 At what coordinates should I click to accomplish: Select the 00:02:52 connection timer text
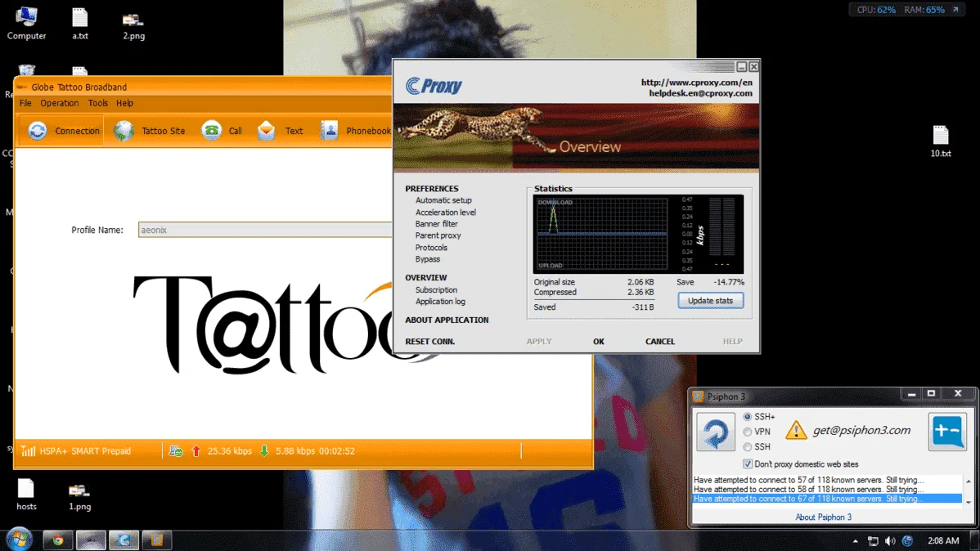(x=337, y=451)
